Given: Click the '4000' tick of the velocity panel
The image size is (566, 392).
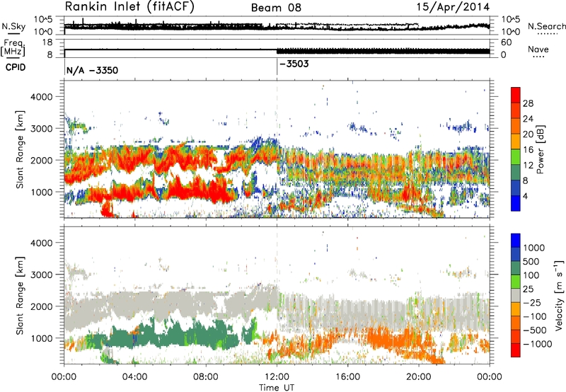Looking at the screenshot, I should click(x=41, y=243).
